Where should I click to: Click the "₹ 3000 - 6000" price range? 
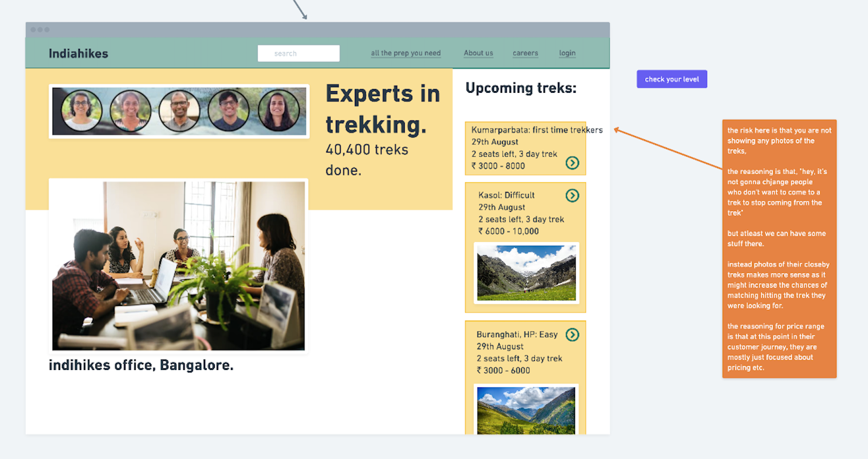[x=503, y=371]
